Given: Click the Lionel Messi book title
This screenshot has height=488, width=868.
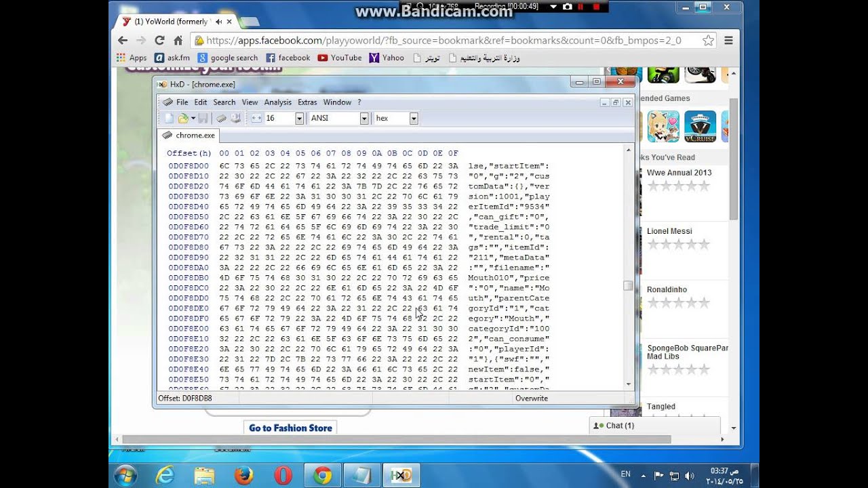Looking at the screenshot, I should click(669, 231).
